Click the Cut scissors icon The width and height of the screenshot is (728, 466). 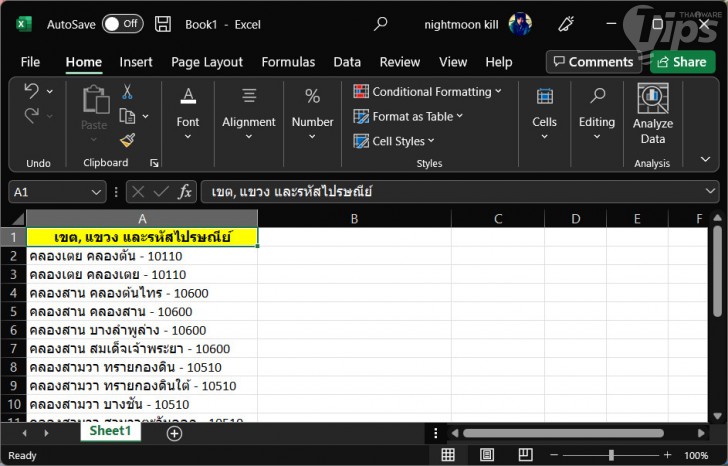(127, 91)
